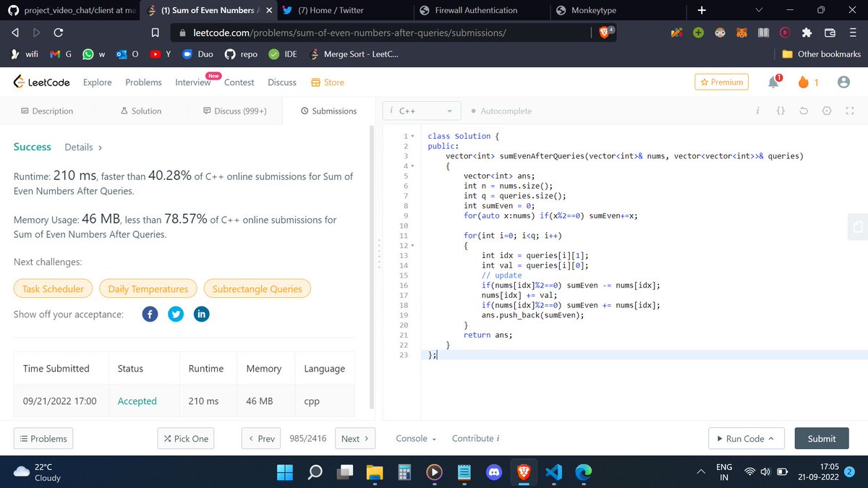Collapse code fold at line 12
This screenshot has height=488, width=868.
click(412, 246)
